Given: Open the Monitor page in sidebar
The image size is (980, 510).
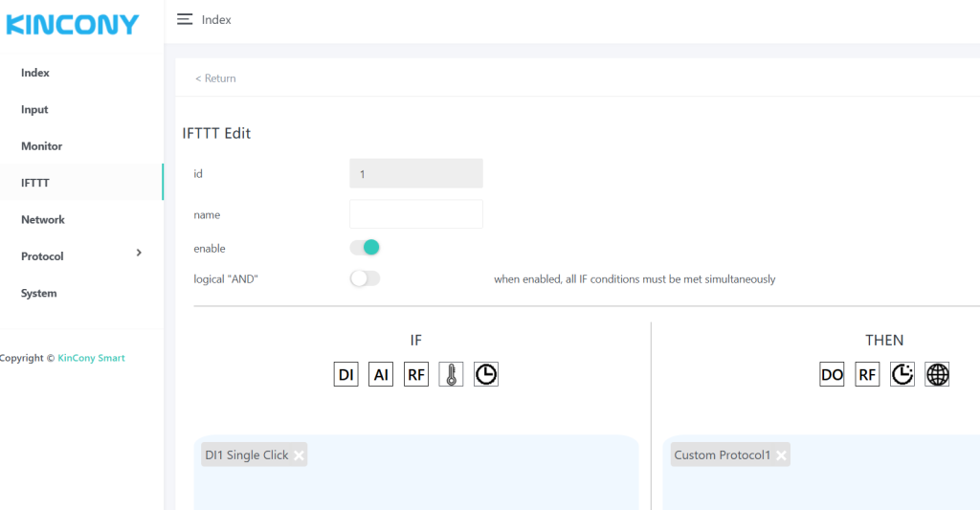Looking at the screenshot, I should (42, 146).
